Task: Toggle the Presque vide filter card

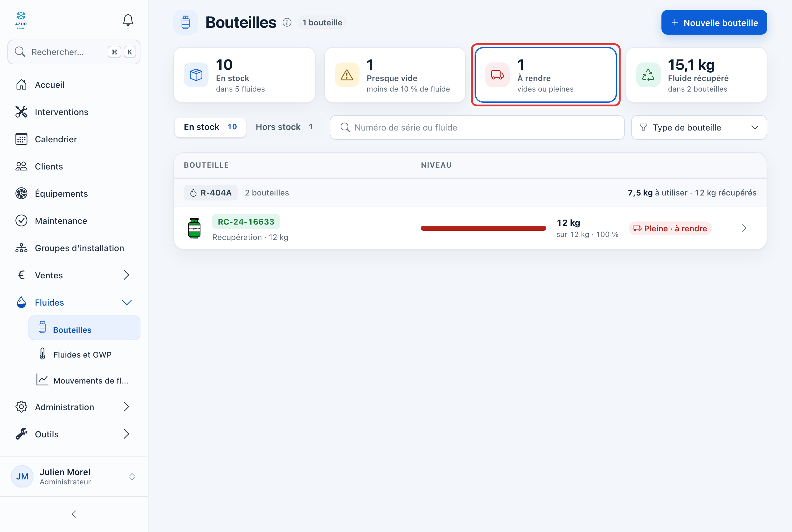Action: pos(395,75)
